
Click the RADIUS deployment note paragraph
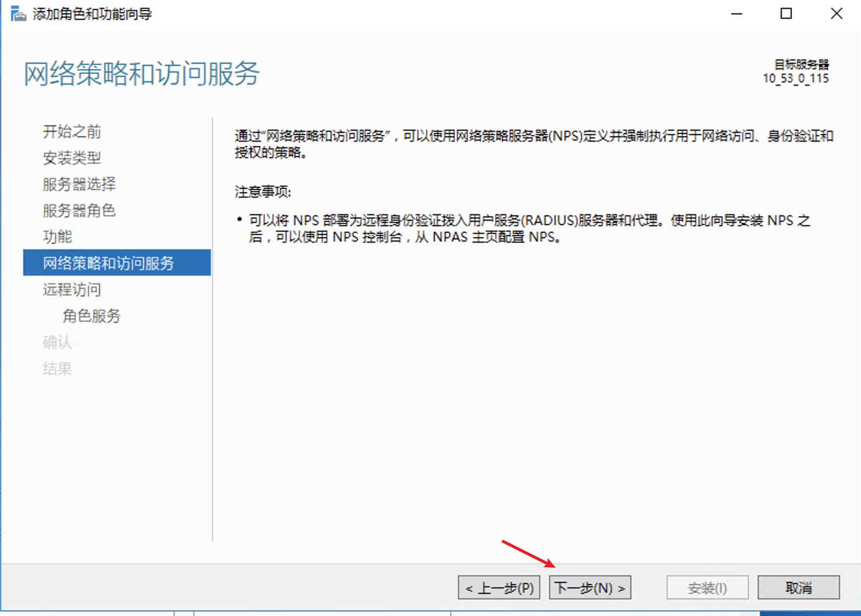(529, 229)
